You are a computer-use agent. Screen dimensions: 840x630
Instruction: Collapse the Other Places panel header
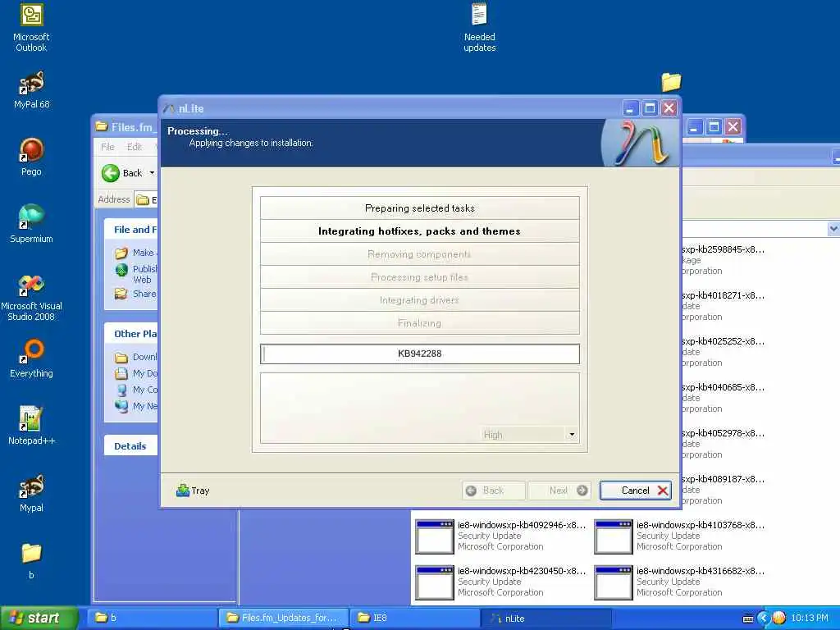[130, 334]
